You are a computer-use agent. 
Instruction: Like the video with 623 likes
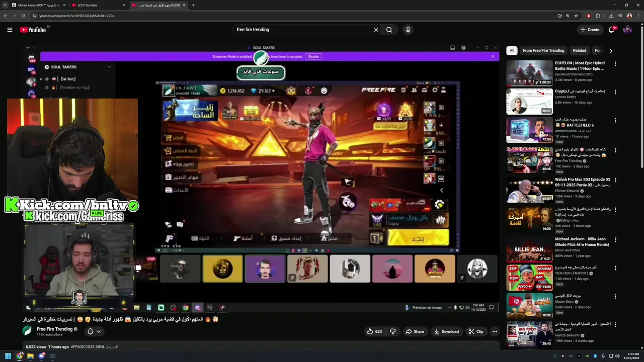coord(374,331)
